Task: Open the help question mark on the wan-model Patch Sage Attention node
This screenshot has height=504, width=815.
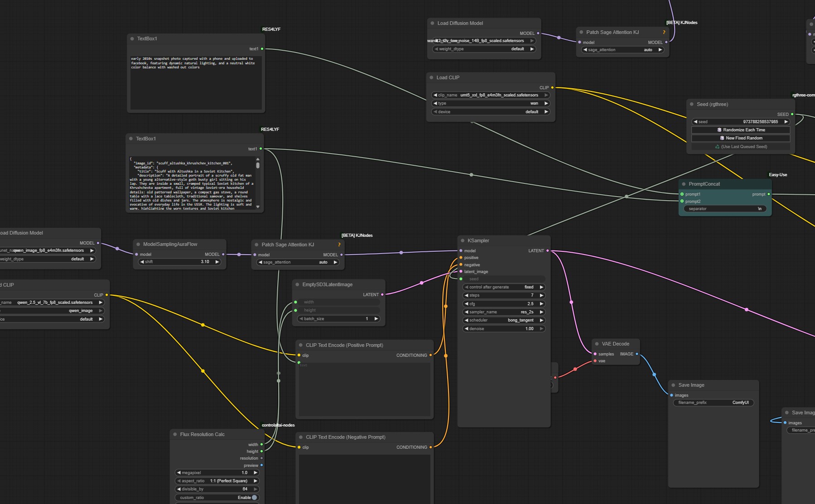Action: click(664, 32)
